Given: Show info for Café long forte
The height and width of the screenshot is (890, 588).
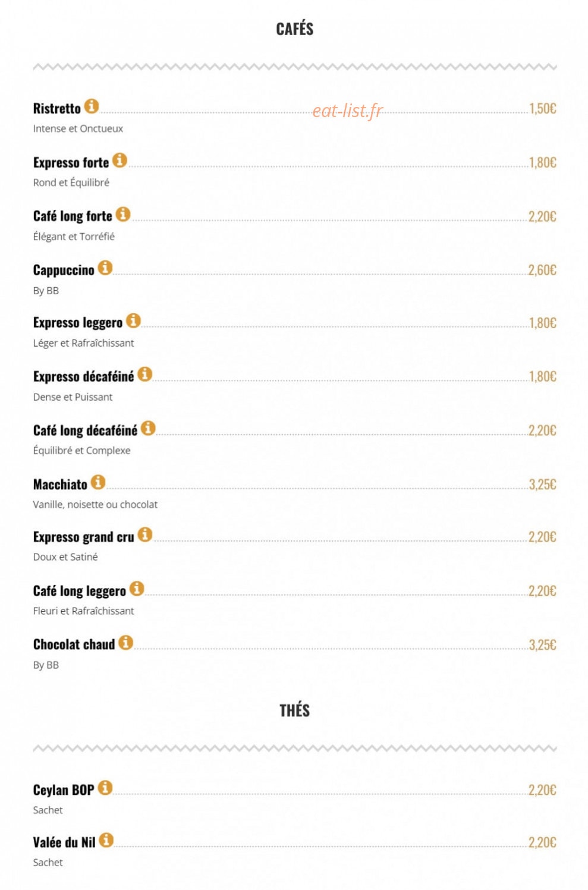Looking at the screenshot, I should [x=123, y=214].
